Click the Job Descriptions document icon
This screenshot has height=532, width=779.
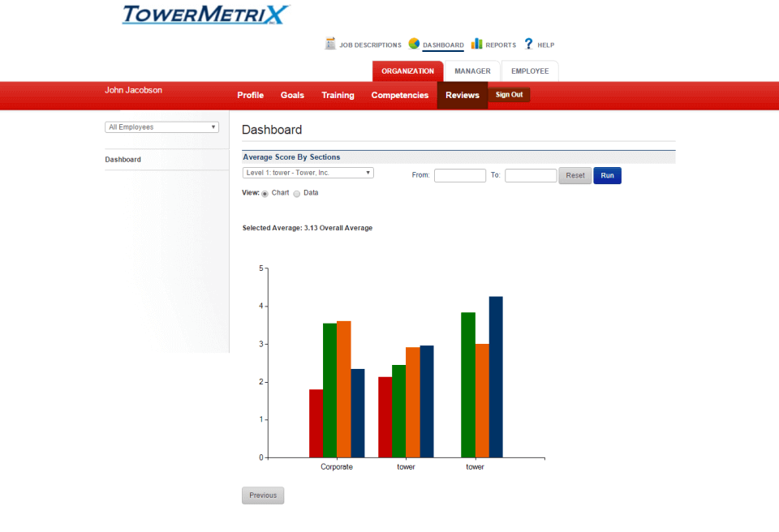pos(331,44)
